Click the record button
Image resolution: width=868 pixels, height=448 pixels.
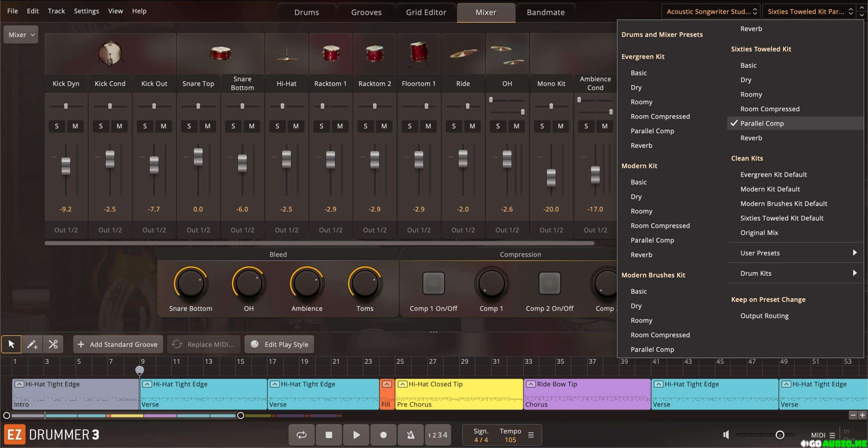click(383, 435)
